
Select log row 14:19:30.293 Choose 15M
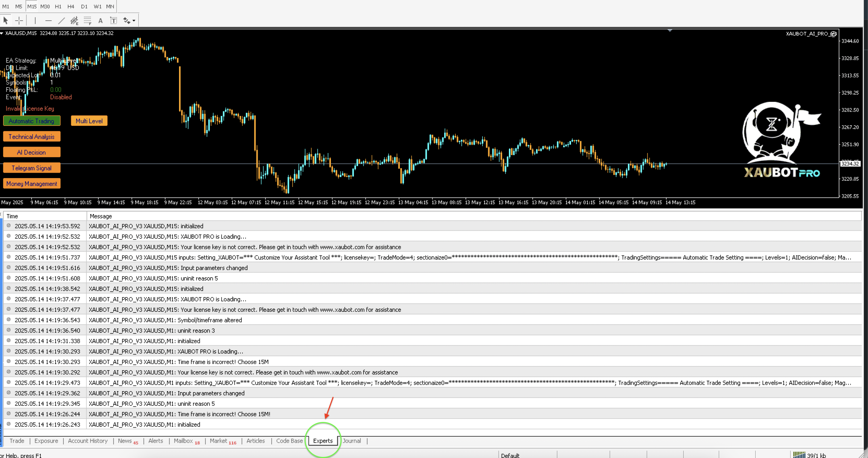(433, 362)
